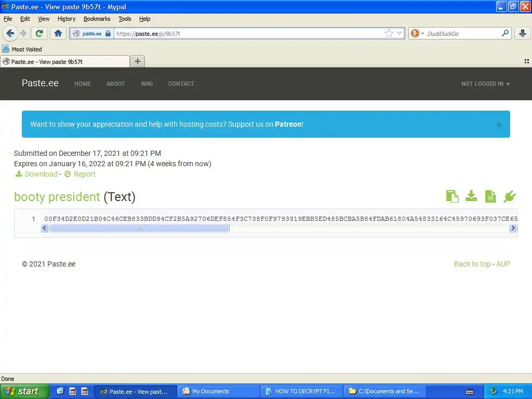Click the view raw document icon
The image size is (532, 399).
[x=490, y=196]
